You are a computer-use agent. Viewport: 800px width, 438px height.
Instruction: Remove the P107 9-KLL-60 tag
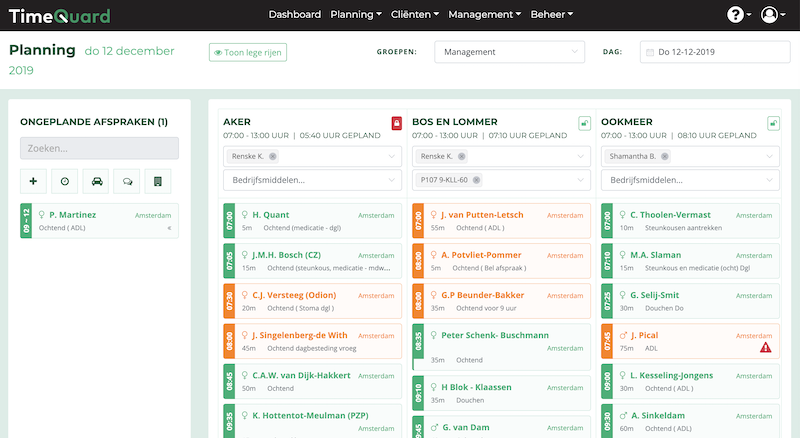tap(476, 180)
